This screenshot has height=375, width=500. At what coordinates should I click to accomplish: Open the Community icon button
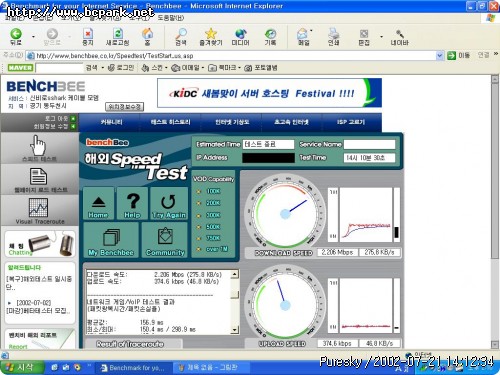(165, 240)
